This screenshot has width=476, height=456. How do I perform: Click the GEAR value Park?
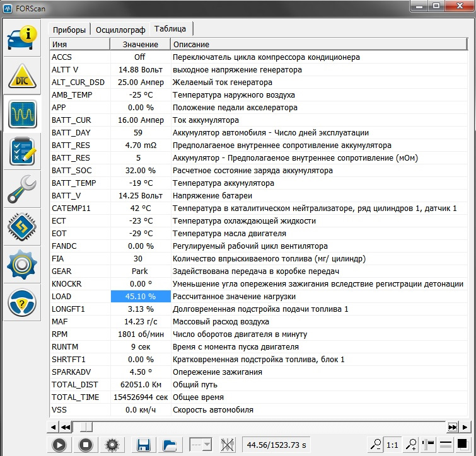pos(139,271)
